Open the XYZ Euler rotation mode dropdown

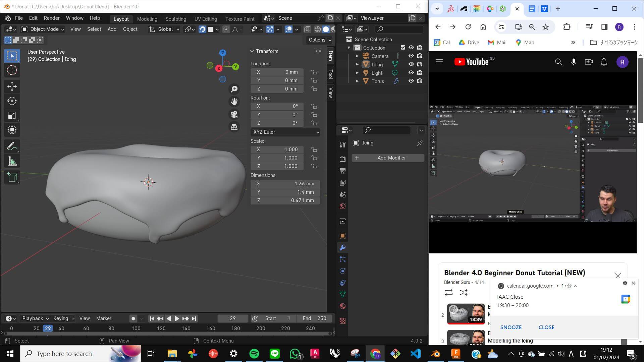pos(285,132)
